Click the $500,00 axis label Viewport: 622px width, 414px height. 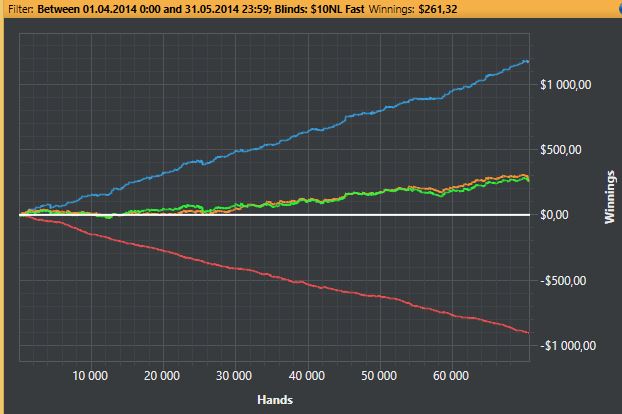[x=561, y=150]
